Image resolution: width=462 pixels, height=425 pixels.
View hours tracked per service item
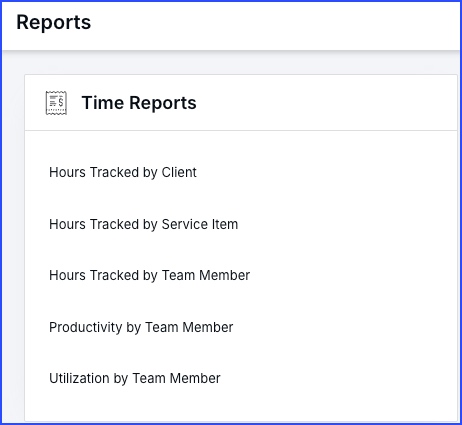143,224
